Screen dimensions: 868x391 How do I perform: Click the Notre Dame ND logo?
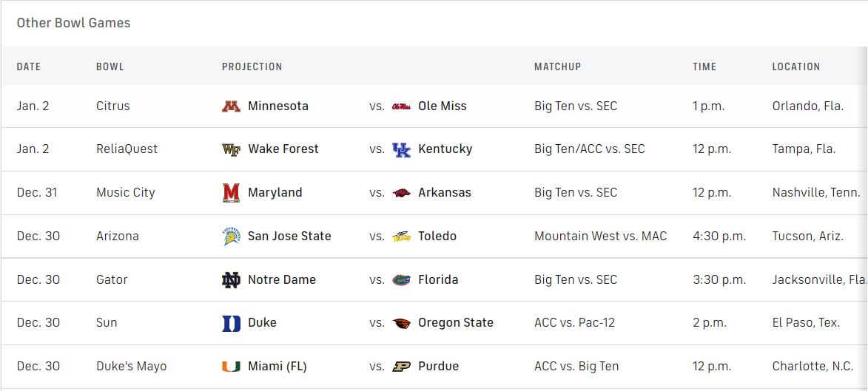(231, 280)
